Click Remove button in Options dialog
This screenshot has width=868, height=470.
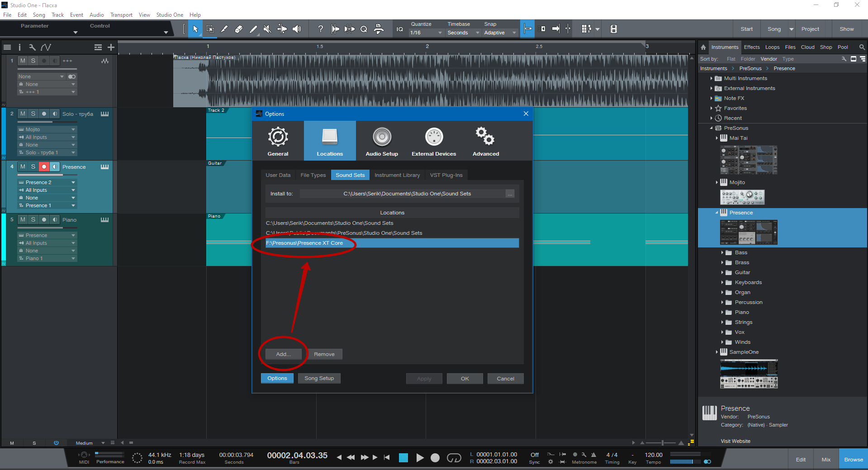click(x=324, y=354)
